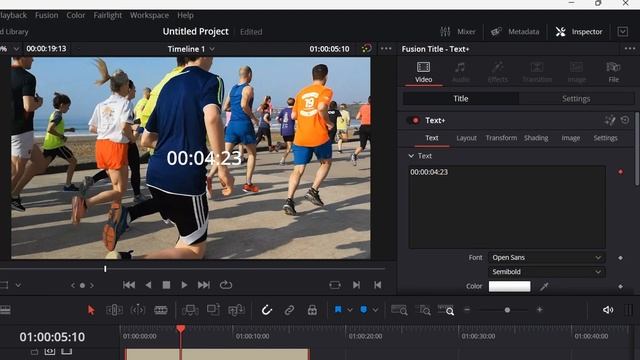Select the Audio inspector tab
Viewport: 640px width, 360px height.
[x=460, y=72]
